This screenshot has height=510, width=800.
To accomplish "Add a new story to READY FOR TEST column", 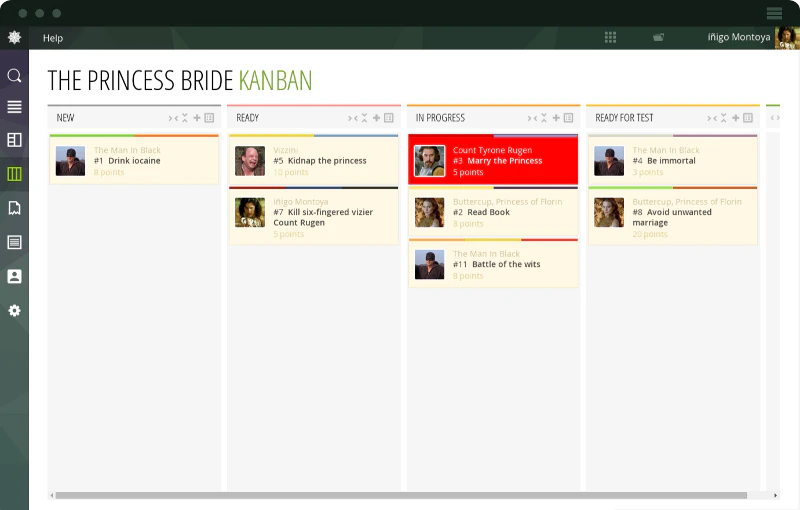I will pos(736,118).
